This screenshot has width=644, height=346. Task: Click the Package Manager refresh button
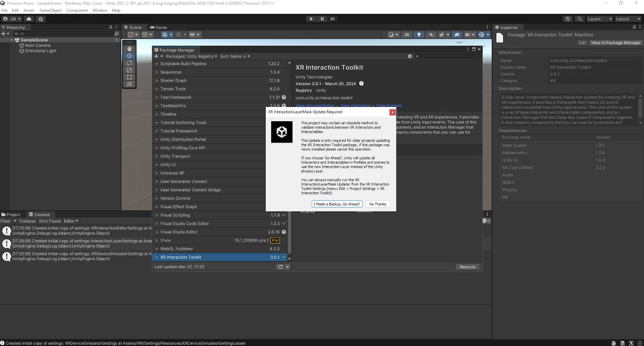(x=280, y=267)
